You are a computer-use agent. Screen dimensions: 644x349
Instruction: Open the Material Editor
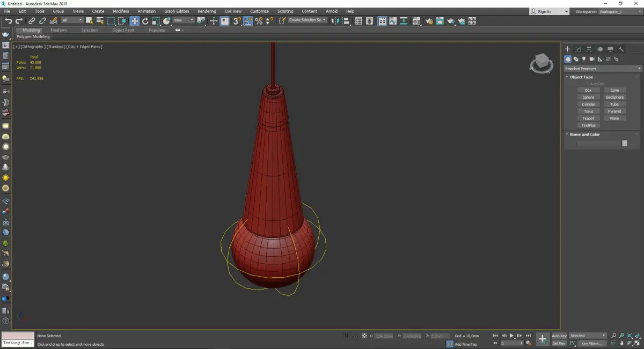(x=418, y=21)
